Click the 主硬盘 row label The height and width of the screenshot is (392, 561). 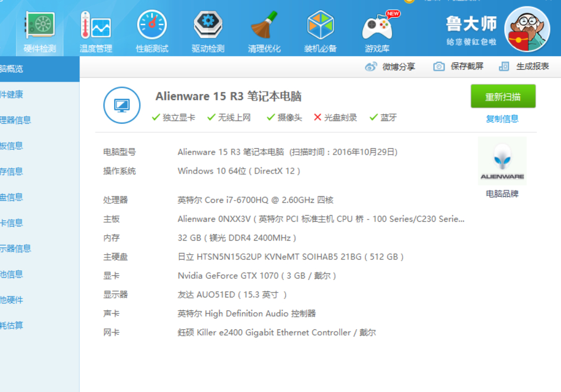(x=116, y=257)
